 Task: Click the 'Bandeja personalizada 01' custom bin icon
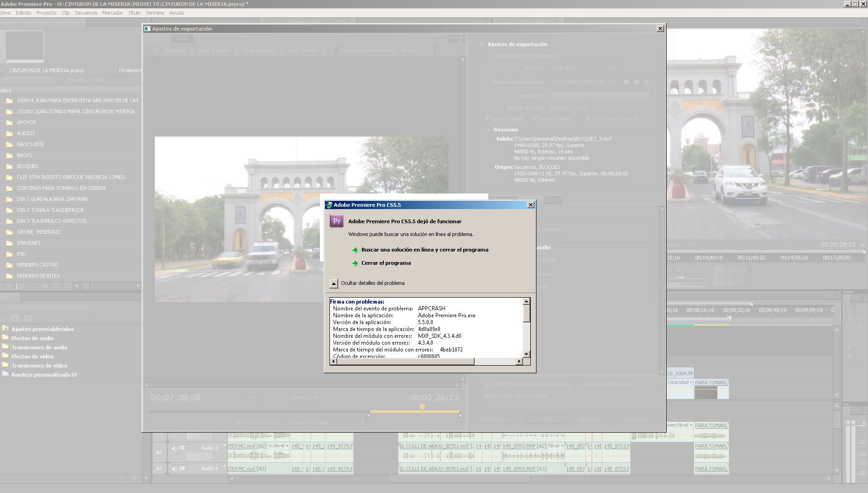pos(5,374)
